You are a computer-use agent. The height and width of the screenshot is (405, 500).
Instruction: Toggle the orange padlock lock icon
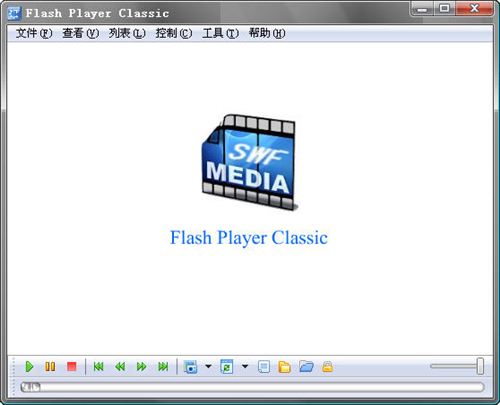click(x=327, y=367)
